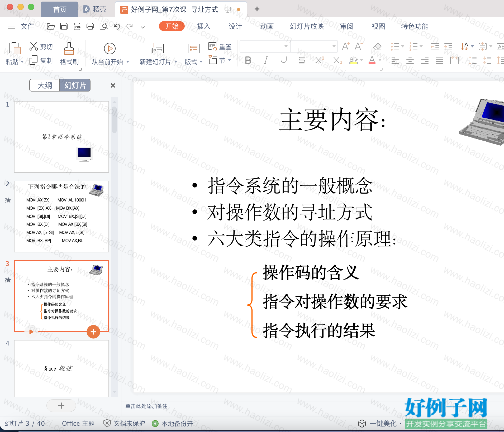Viewport: 504px width, 432px height.
Task: Export to PDF icon
Action: (x=77, y=26)
